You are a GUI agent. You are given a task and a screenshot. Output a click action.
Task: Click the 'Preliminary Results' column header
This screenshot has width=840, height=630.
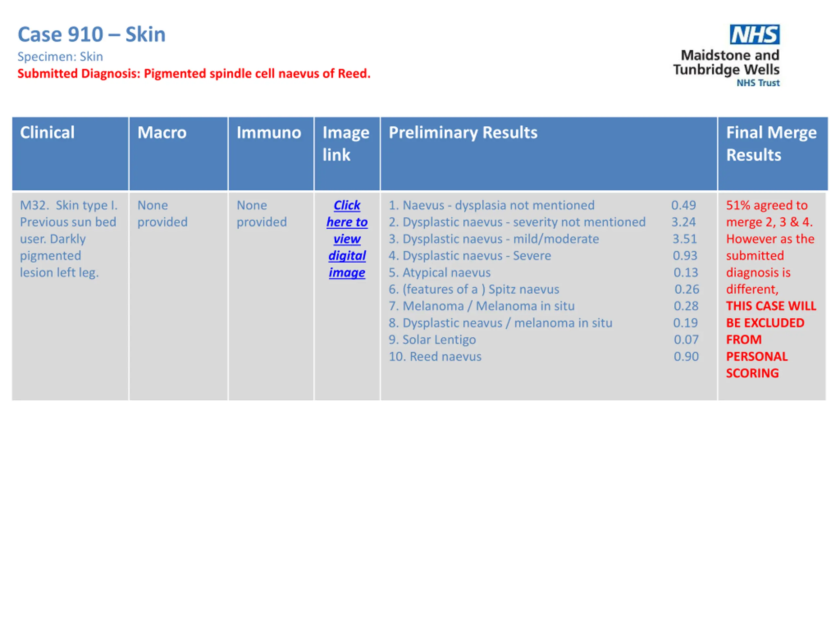[x=548, y=154]
